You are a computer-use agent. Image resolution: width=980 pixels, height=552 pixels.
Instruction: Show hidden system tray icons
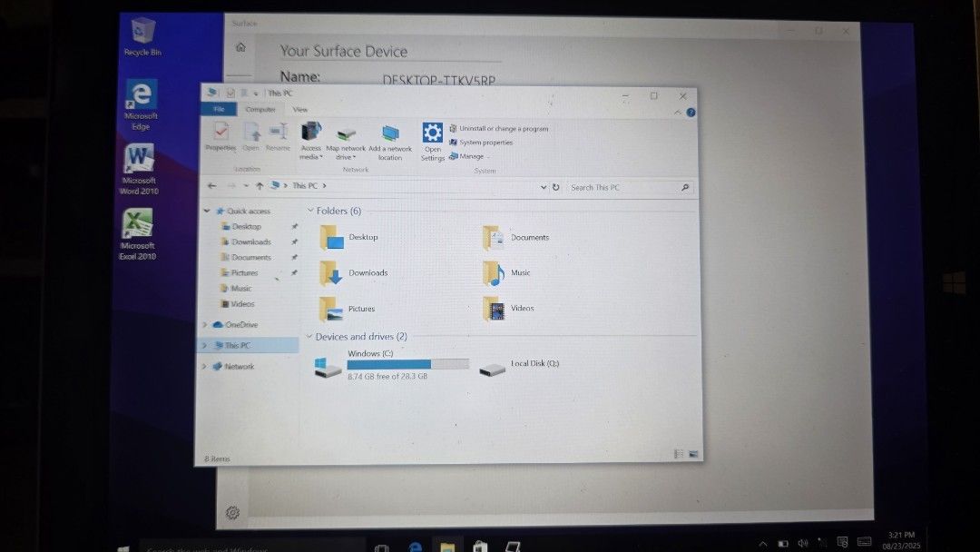762,543
